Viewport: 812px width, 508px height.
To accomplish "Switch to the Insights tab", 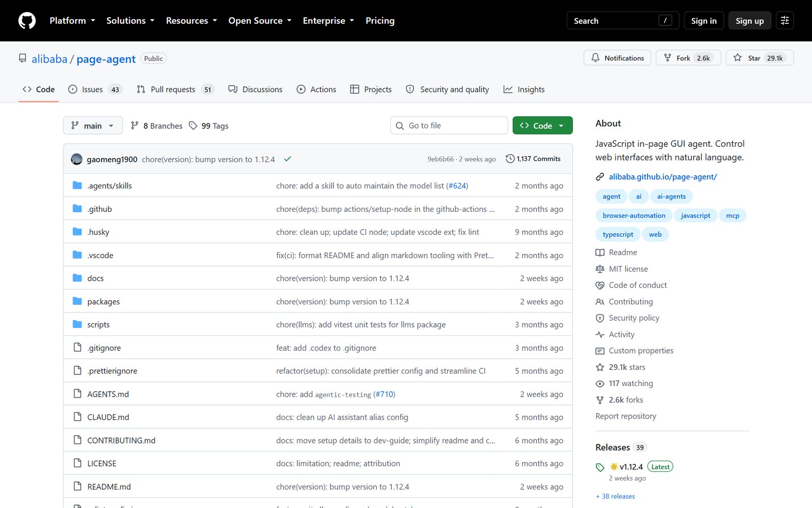I will pos(524,89).
